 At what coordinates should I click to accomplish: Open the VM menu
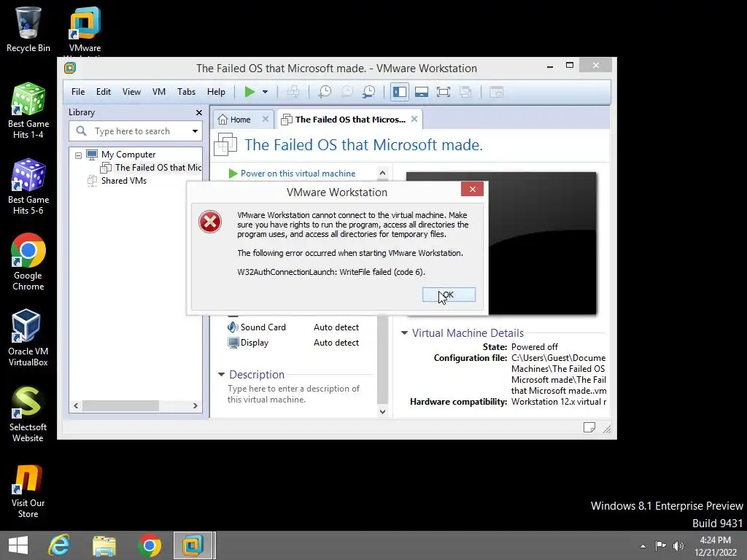(159, 92)
